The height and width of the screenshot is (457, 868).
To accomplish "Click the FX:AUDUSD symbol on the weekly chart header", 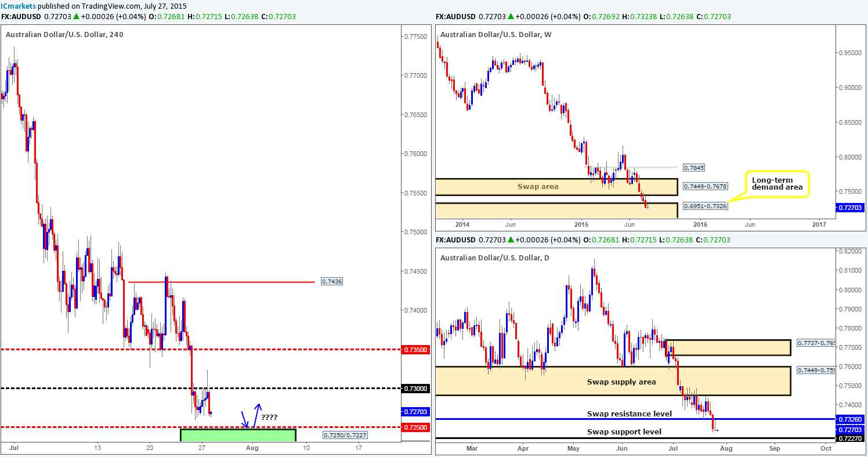I will (455, 17).
